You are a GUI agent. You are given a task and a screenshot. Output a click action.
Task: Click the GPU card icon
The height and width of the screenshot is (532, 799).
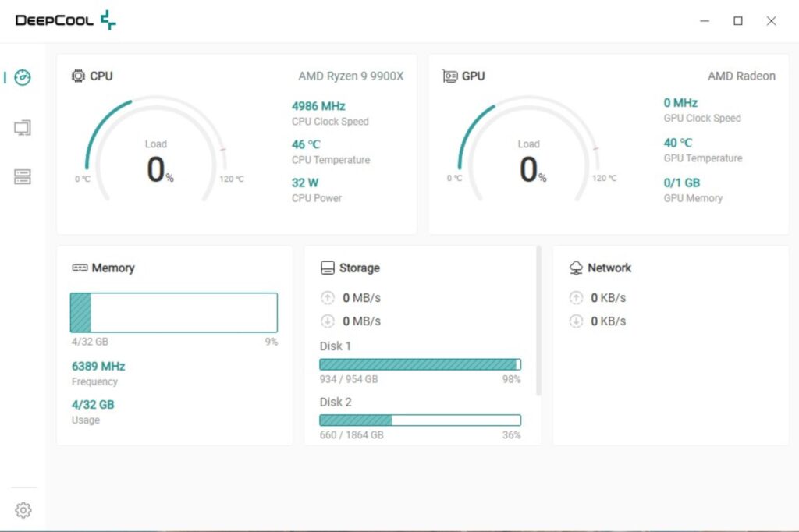(449, 76)
